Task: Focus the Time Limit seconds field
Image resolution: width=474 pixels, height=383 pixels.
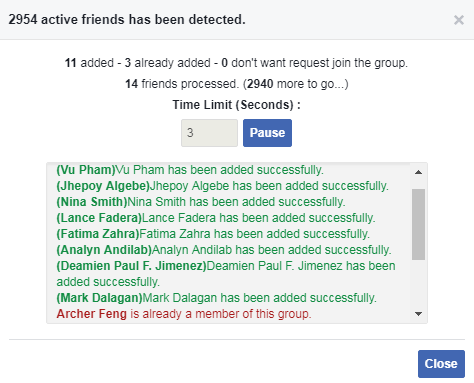Action: (209, 133)
